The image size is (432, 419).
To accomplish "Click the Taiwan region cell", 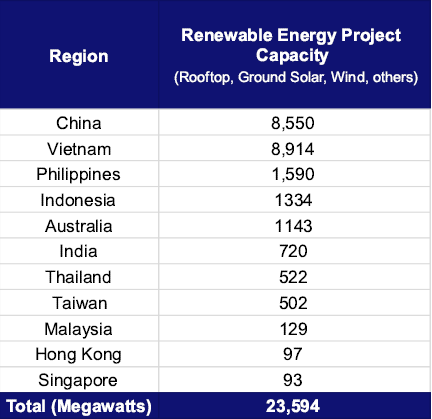I will [x=80, y=303].
